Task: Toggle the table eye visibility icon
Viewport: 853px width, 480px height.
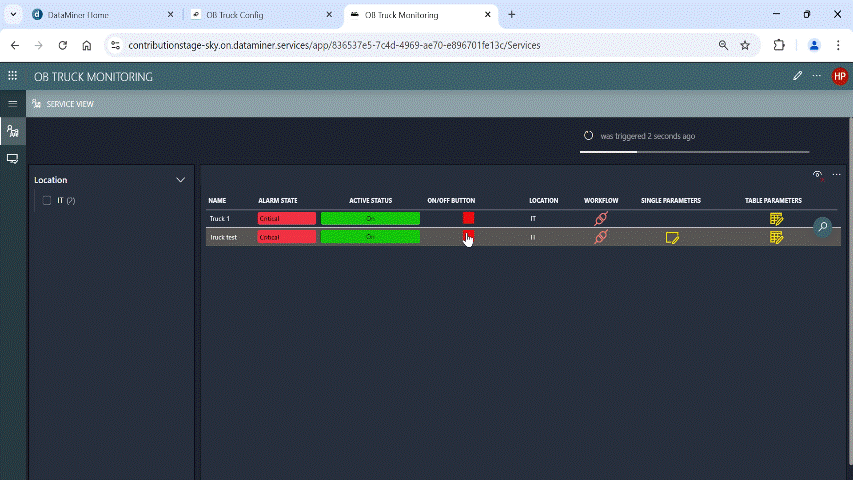Action: [818, 175]
